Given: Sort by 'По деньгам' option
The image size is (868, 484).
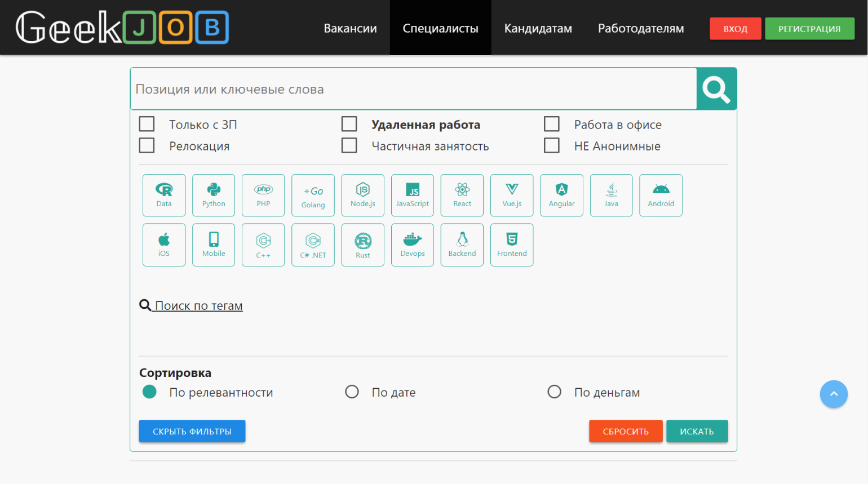Looking at the screenshot, I should (x=555, y=392).
